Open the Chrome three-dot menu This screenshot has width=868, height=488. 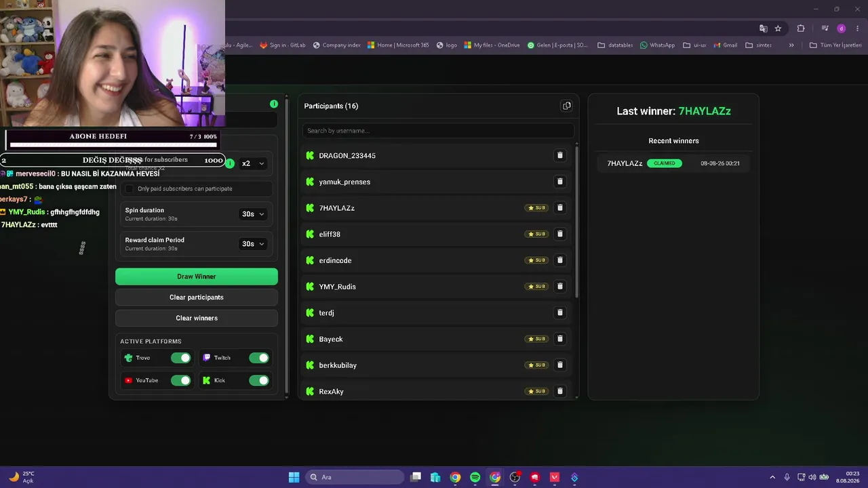click(857, 28)
